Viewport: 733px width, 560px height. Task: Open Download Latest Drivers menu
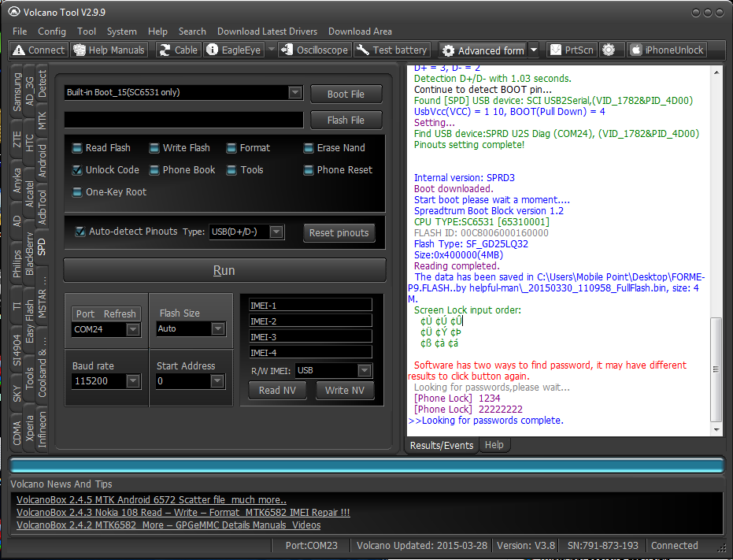tap(267, 32)
